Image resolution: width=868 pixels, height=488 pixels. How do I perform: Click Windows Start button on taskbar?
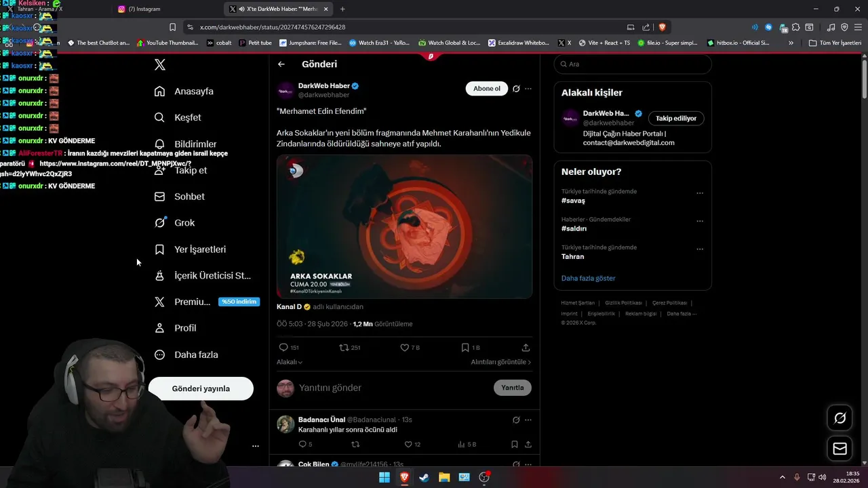click(384, 477)
